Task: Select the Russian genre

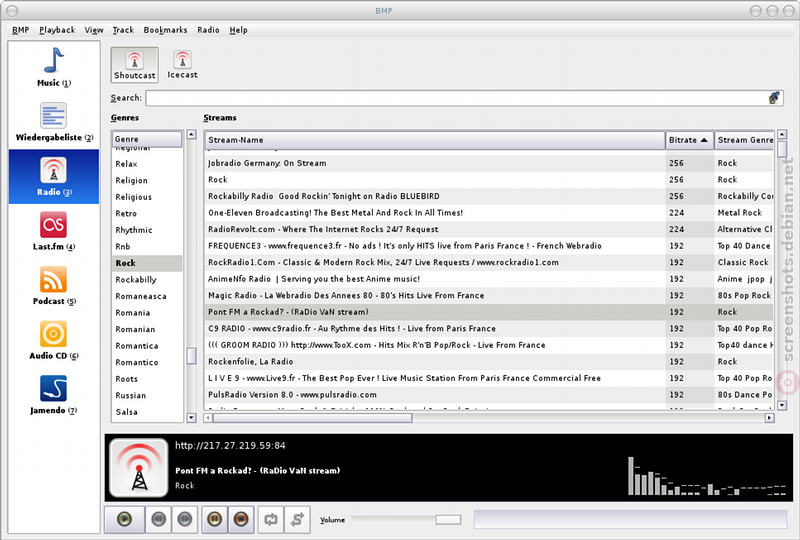Action: coord(147,396)
